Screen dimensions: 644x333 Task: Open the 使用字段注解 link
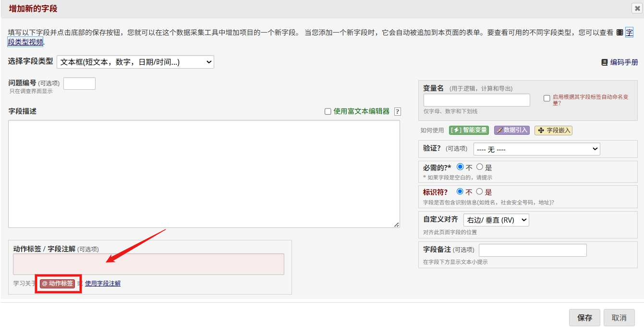coord(103,284)
